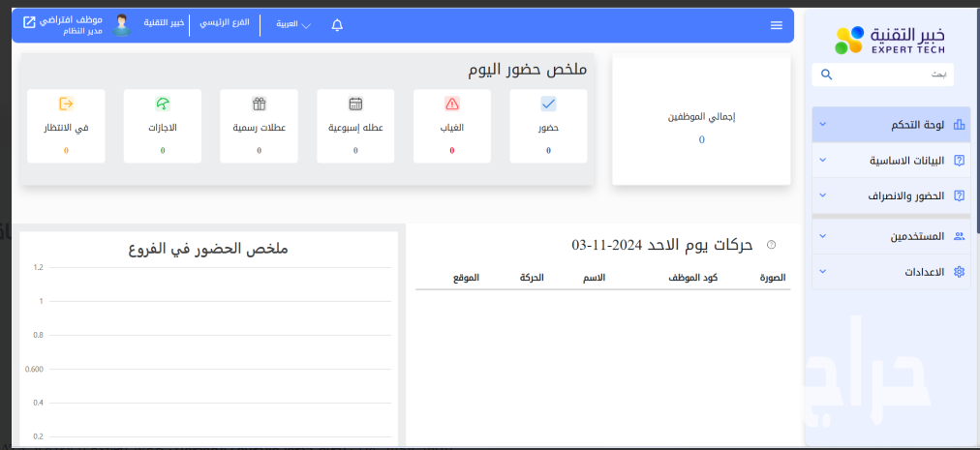
Task: Click the user avatar in header
Action: (121, 25)
